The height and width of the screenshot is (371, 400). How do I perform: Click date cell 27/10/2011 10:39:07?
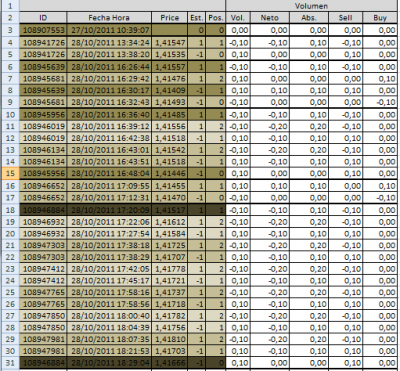109,30
